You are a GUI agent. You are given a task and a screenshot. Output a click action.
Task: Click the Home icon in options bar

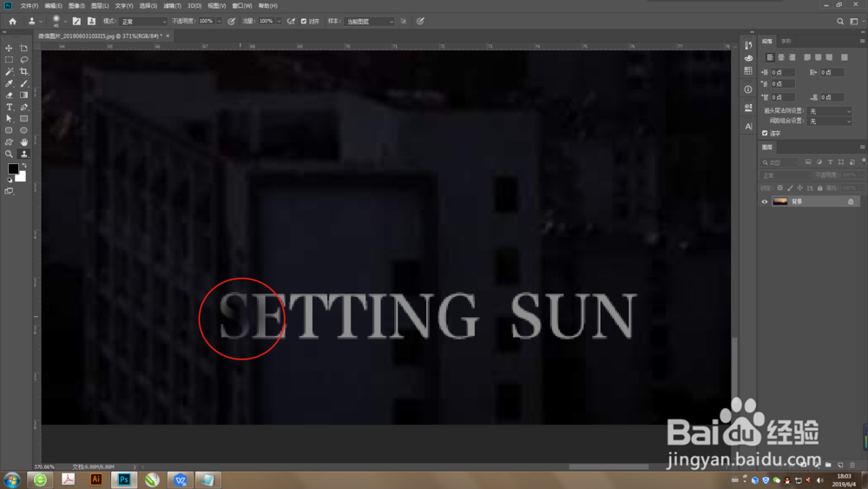tap(12, 21)
